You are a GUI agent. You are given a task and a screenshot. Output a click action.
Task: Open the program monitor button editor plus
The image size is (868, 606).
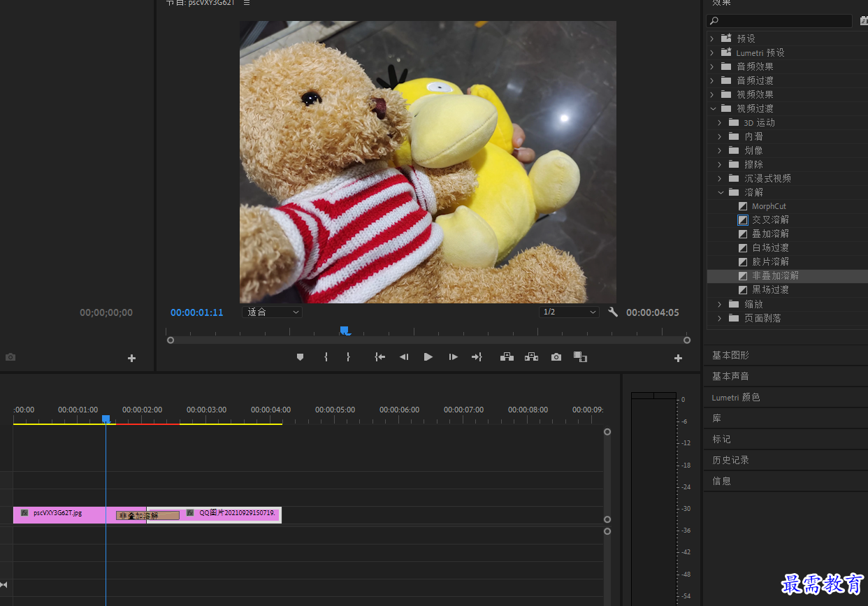pyautogui.click(x=678, y=359)
